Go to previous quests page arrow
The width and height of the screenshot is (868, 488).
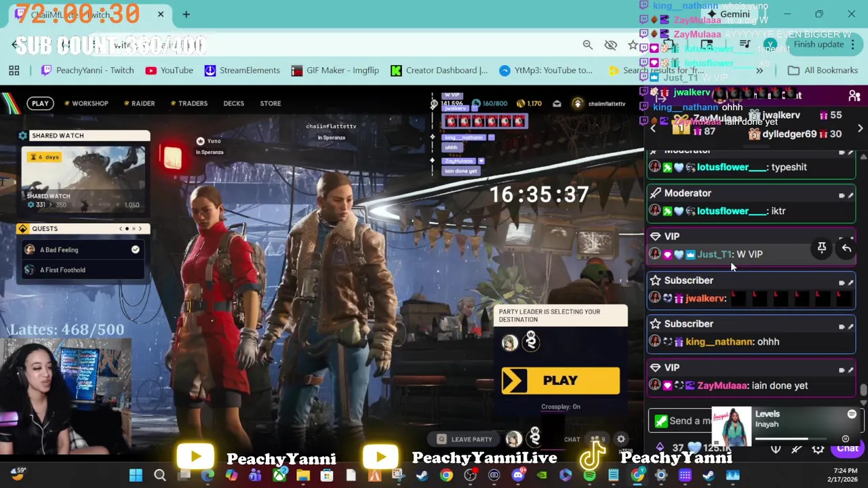click(x=121, y=228)
